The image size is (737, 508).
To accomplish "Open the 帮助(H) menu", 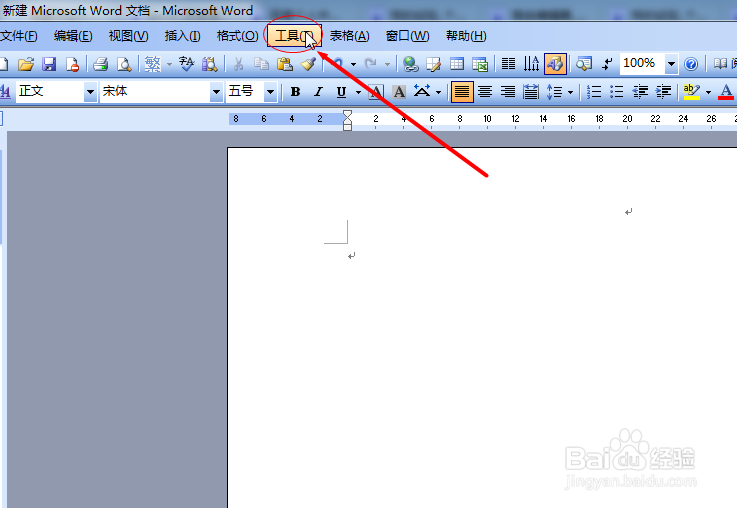I will (466, 36).
